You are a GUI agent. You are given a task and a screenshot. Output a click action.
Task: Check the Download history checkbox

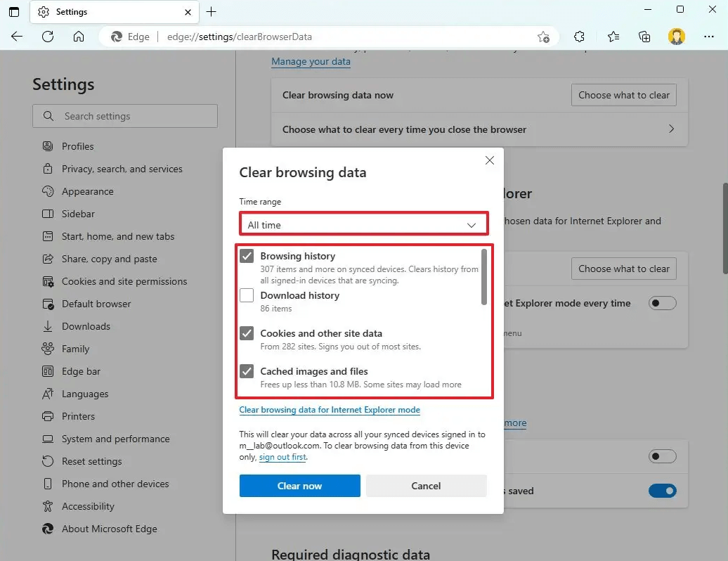tap(247, 296)
